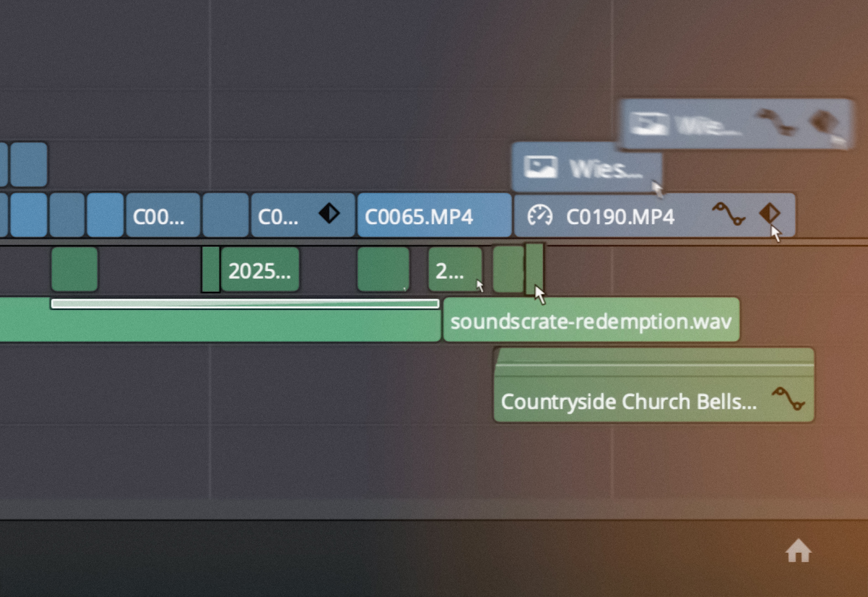The image size is (868, 597).
Task: Click the horizontal timeline scrollbar at the bottom
Action: point(434,509)
